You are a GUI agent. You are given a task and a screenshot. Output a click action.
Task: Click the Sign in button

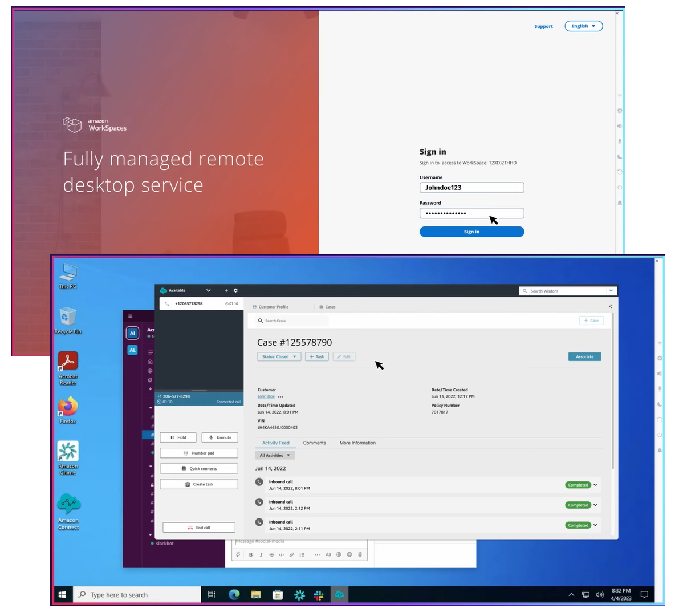[x=471, y=232]
